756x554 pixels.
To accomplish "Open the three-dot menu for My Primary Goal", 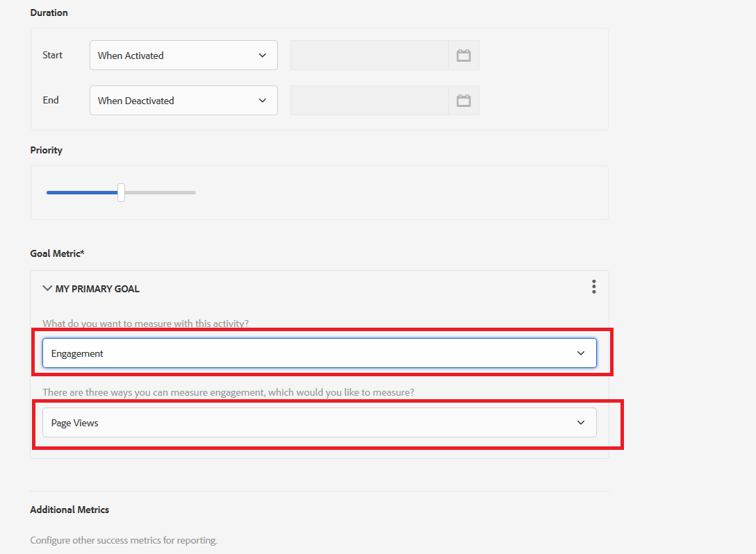I will pos(593,287).
